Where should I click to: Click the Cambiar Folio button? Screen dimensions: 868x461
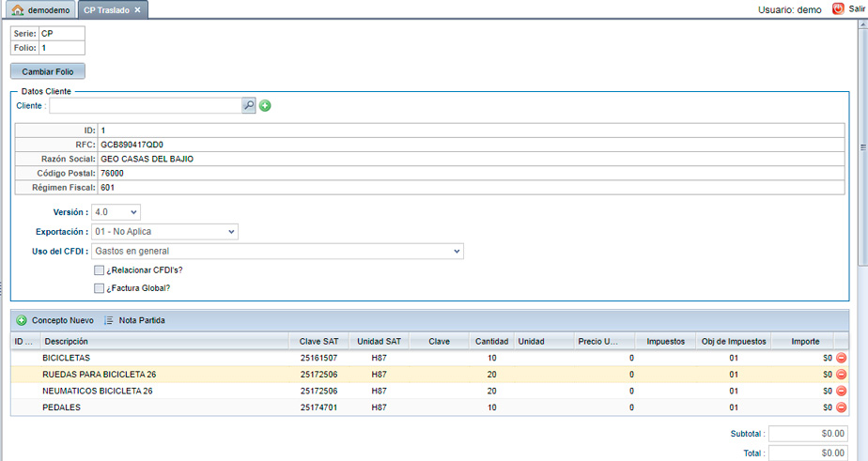[x=48, y=71]
